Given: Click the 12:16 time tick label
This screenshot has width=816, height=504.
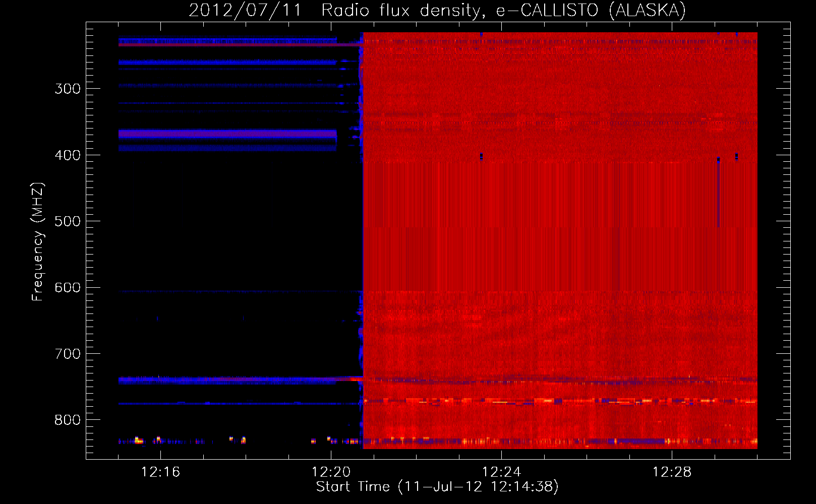Looking at the screenshot, I should pos(160,472).
